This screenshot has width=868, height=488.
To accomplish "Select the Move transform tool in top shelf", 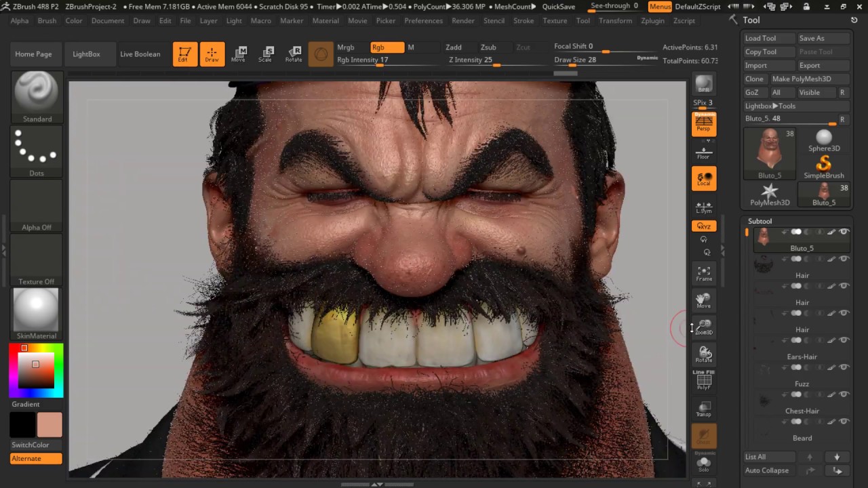I will 238,54.
